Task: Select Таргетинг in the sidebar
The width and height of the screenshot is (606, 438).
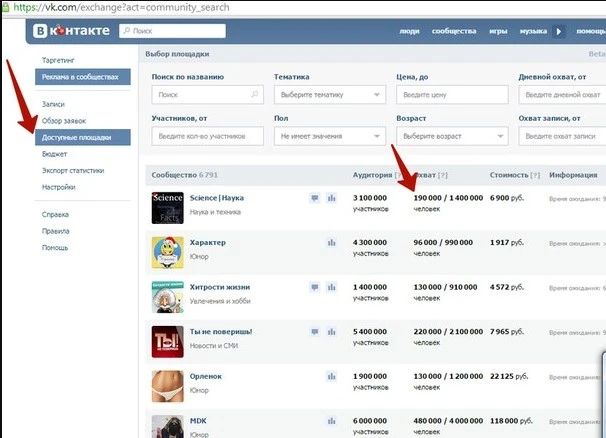Action: coord(58,60)
